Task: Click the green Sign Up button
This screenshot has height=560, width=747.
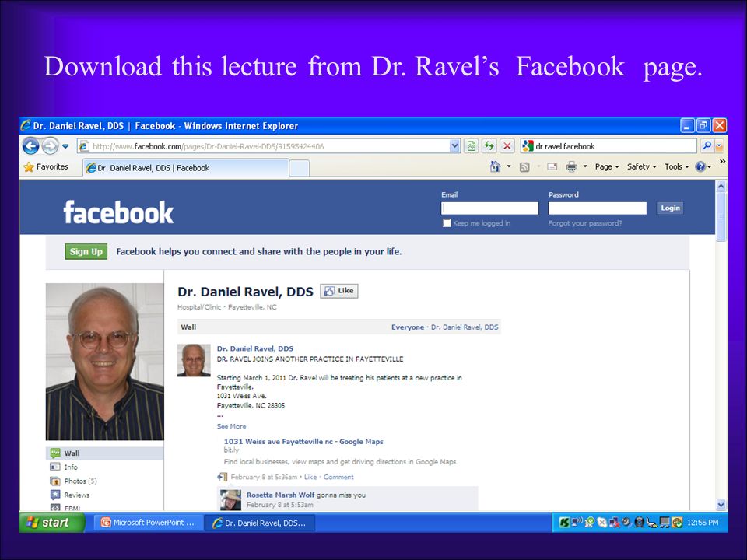Action: [86, 251]
